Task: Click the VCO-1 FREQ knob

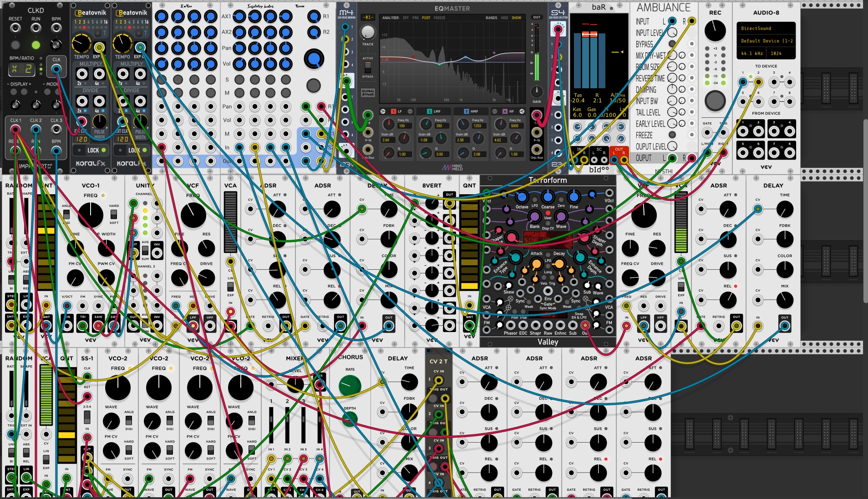Action: pyautogui.click(x=91, y=215)
